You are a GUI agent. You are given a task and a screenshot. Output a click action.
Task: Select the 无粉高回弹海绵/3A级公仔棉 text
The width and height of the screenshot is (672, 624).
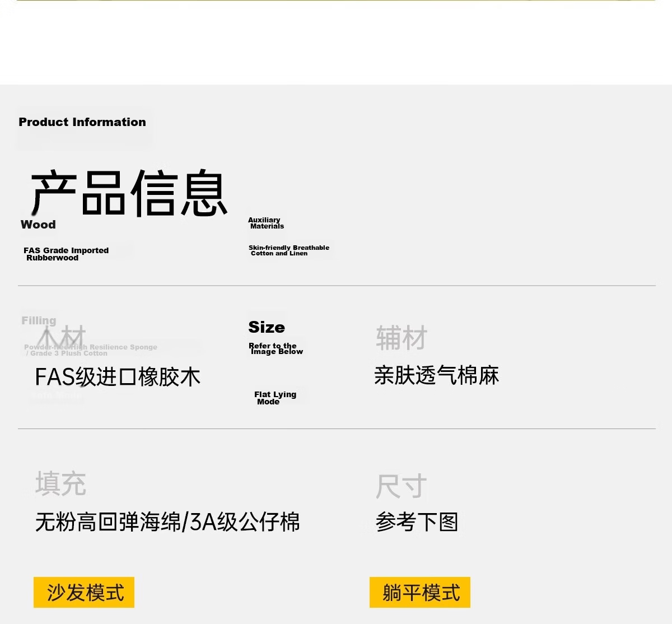pos(167,522)
